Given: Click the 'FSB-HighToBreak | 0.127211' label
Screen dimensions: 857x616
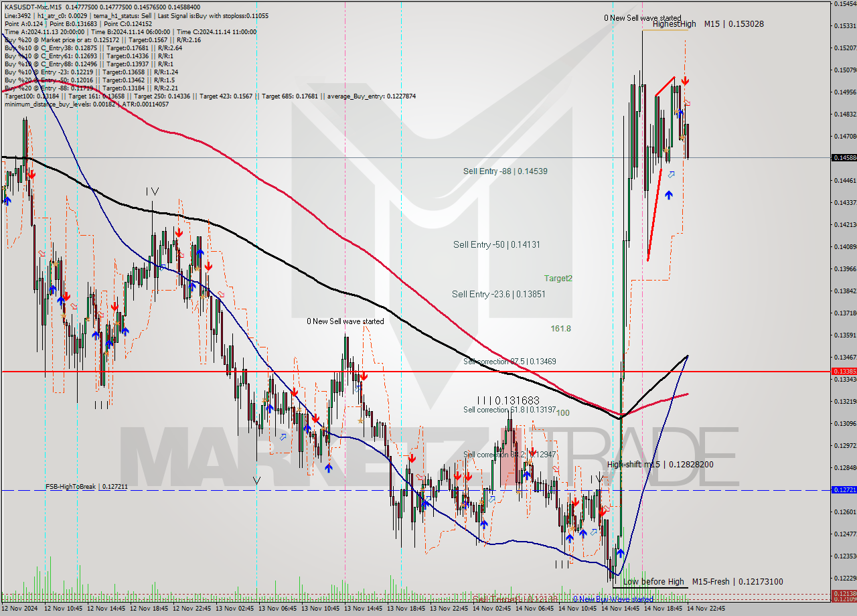Looking at the screenshot, I should click(86, 487).
